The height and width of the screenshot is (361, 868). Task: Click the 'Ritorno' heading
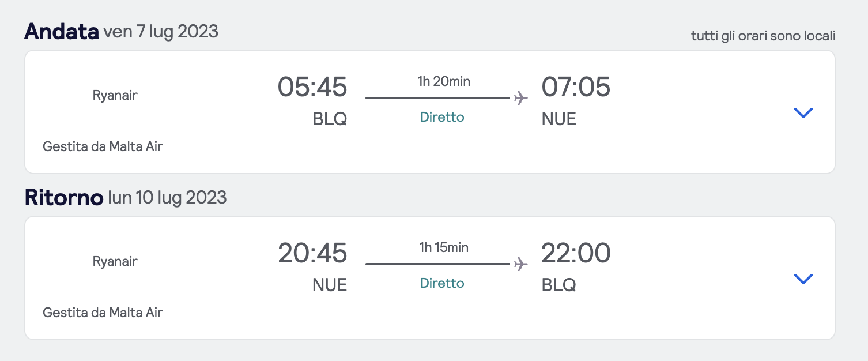(63, 198)
